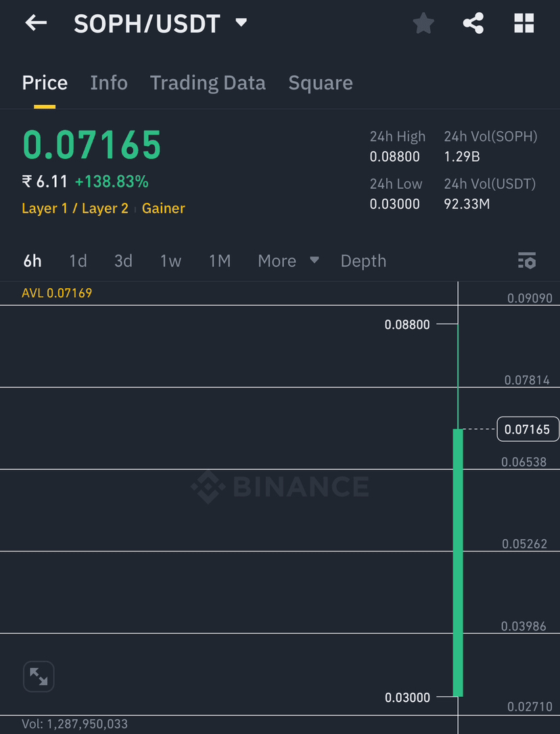This screenshot has height=734, width=560.
Task: Click the green candlestick on the chart
Action: point(458,561)
